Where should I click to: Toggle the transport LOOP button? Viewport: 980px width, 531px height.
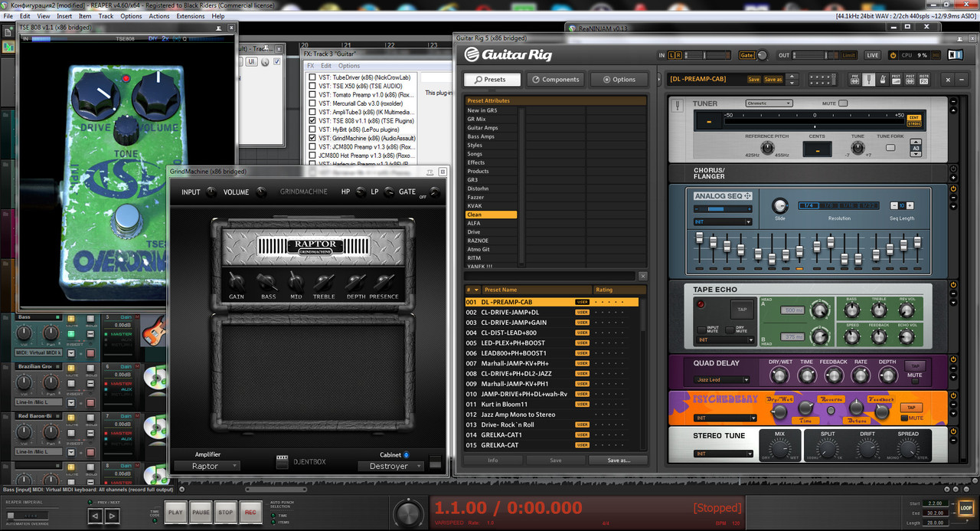click(x=966, y=508)
